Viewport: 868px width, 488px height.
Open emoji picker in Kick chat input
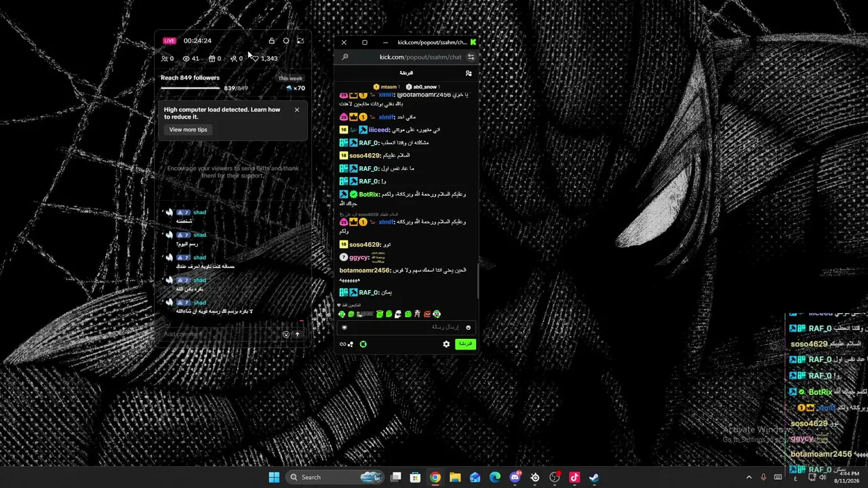pyautogui.click(x=468, y=327)
